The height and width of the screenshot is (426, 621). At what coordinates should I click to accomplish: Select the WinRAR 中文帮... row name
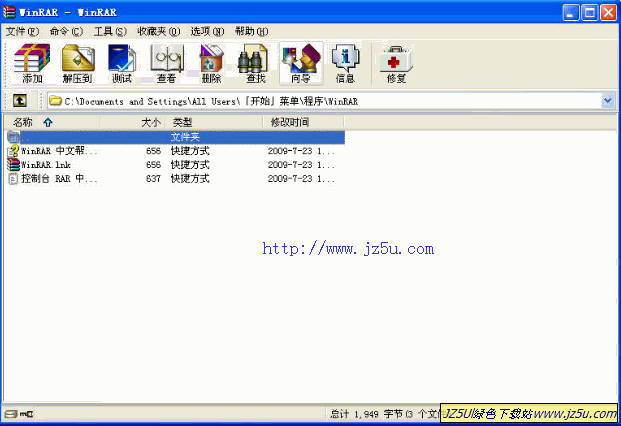(x=59, y=151)
